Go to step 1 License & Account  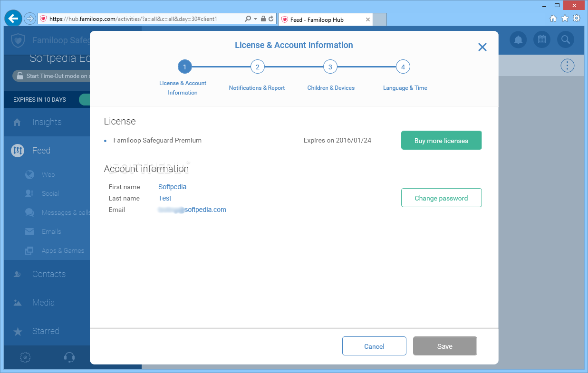point(184,67)
